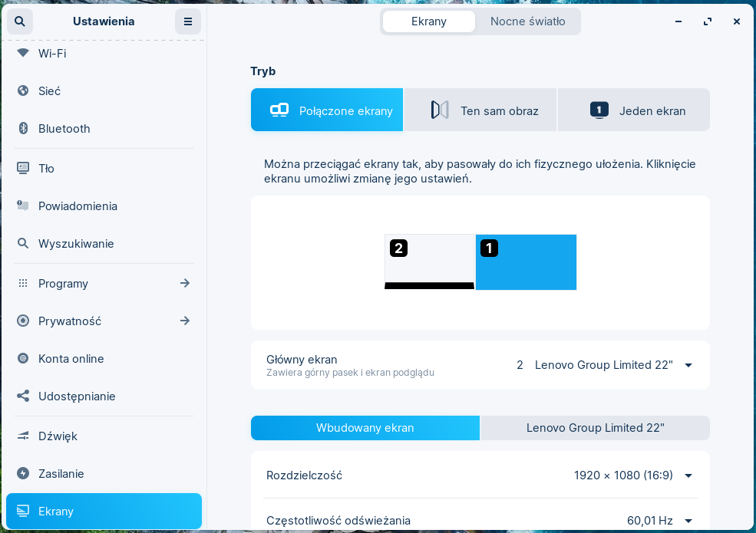This screenshot has height=533, width=756.
Task: Expand Programy submenu arrow
Action: pyautogui.click(x=185, y=283)
